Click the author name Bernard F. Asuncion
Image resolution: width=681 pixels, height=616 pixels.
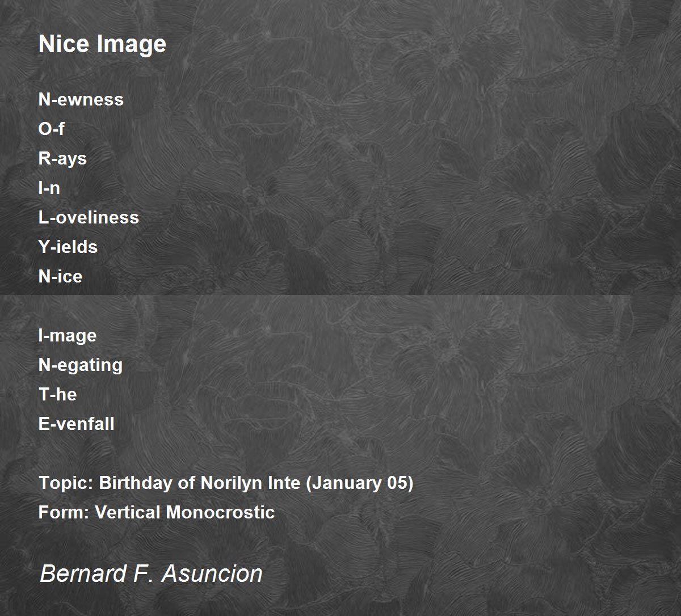click(x=151, y=573)
